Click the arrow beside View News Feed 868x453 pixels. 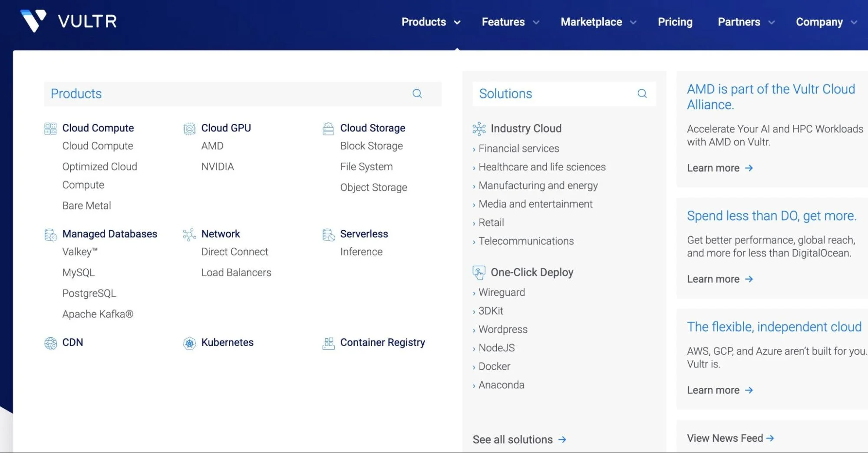[770, 438]
